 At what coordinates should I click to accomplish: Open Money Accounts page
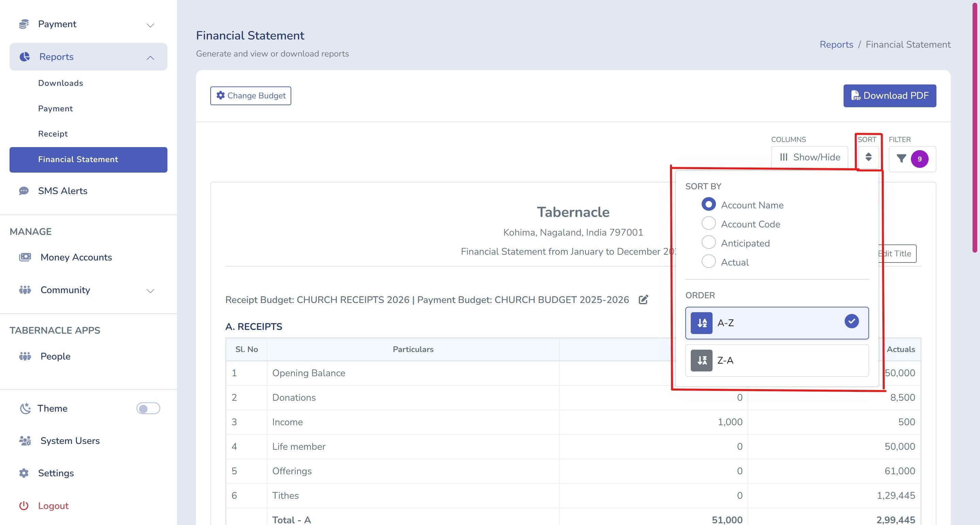pyautogui.click(x=76, y=257)
